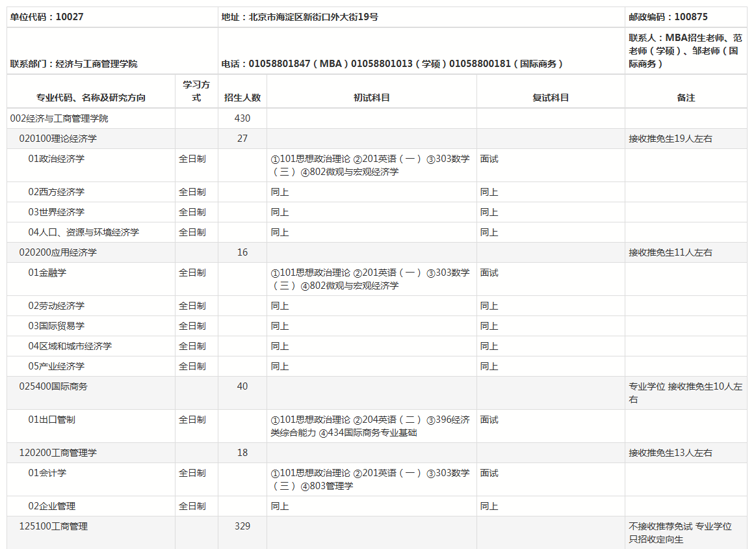Select the address text 北京市海淀区新街口外大街19号
The width and height of the screenshot is (756, 549).
click(x=313, y=17)
